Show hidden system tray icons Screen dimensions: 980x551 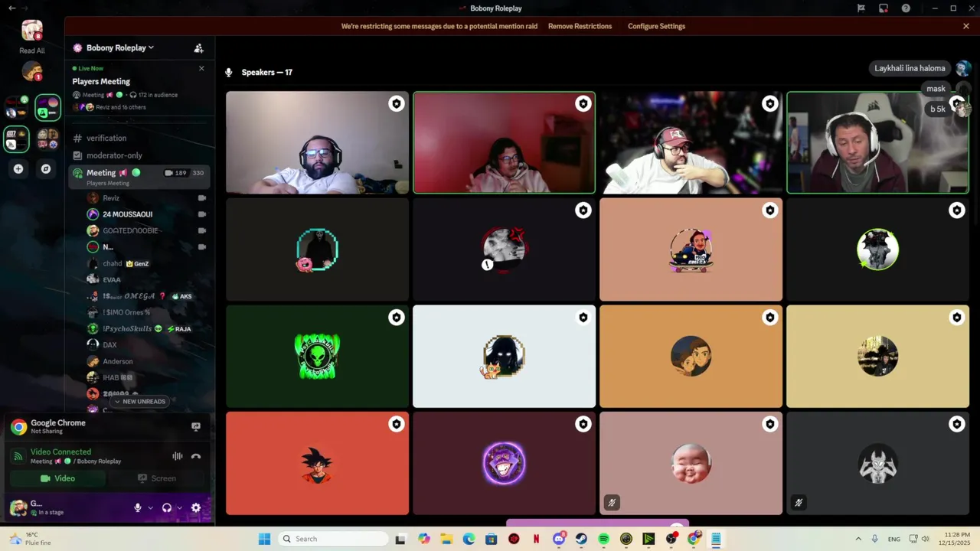pyautogui.click(x=858, y=539)
